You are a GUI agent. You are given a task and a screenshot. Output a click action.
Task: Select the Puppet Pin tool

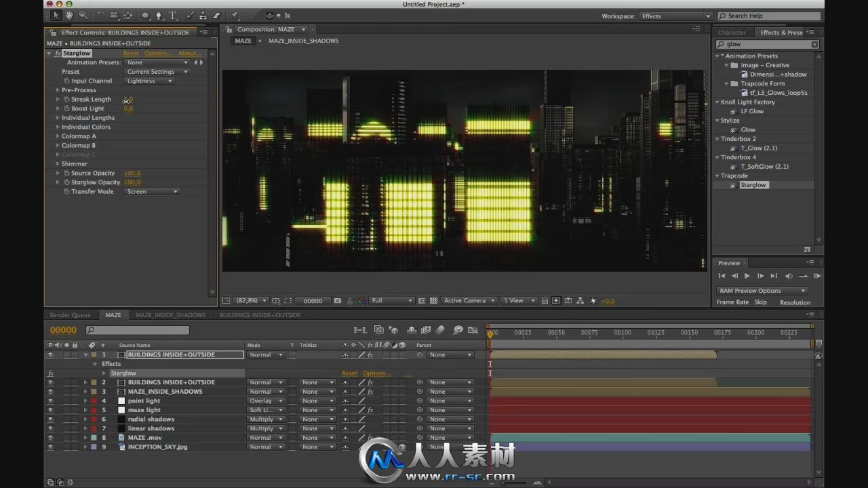click(x=235, y=15)
